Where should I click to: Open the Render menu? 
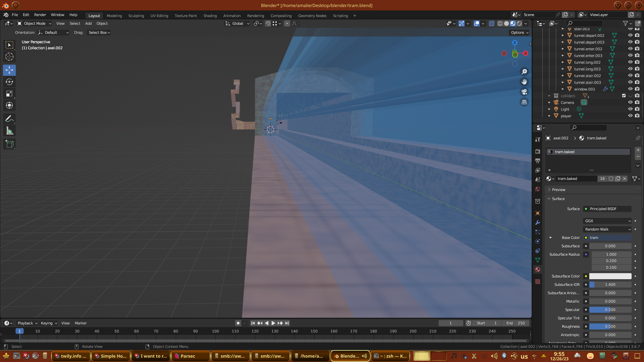click(x=40, y=15)
